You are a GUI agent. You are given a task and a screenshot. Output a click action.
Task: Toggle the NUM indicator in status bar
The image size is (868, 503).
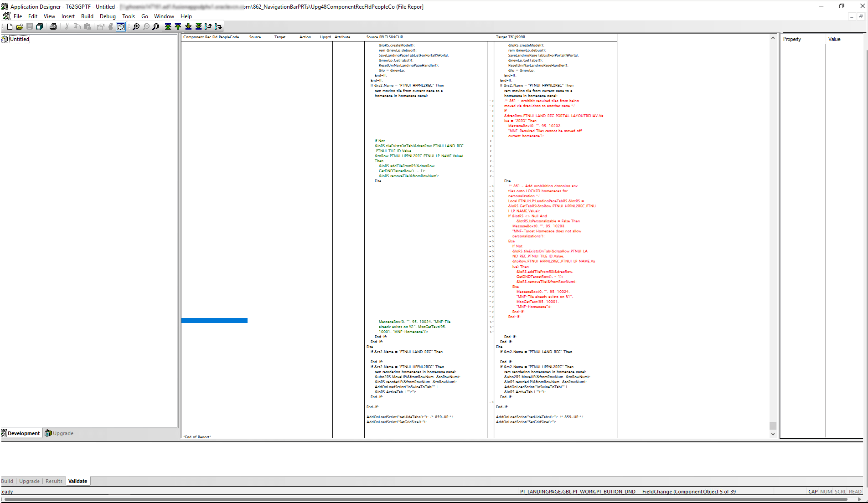(826, 491)
